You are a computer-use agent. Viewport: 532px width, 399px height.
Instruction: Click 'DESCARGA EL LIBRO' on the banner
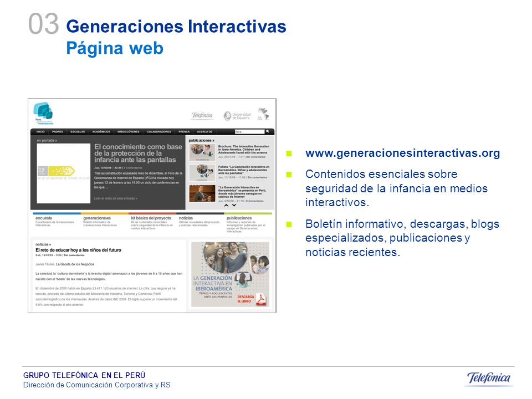[x=245, y=299]
